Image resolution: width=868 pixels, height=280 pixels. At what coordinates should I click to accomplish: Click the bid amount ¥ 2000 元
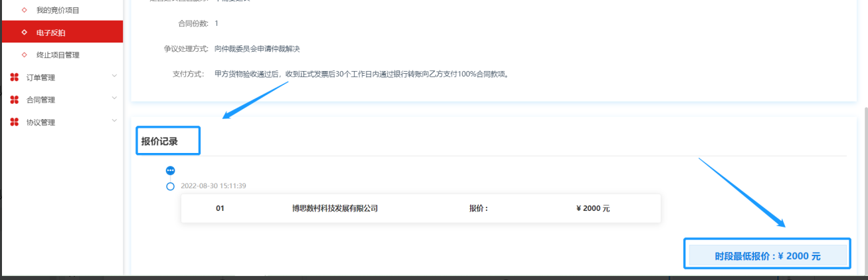click(x=593, y=208)
